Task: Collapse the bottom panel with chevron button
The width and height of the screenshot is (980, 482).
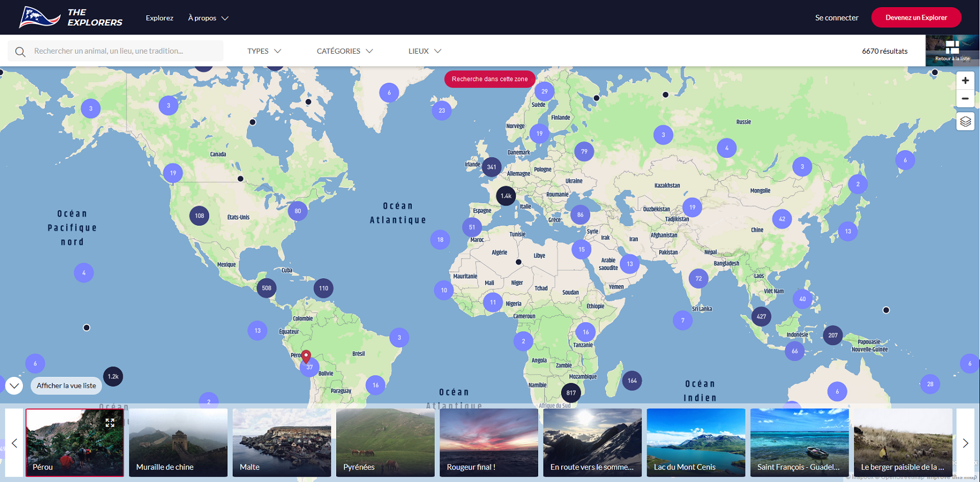Action: coord(14,386)
